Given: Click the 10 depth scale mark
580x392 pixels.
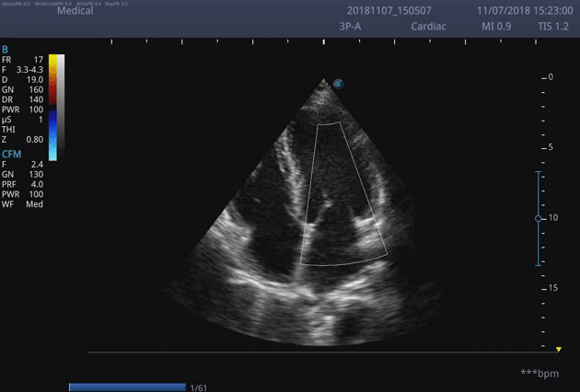Looking at the screenshot, I should pyautogui.click(x=553, y=218).
